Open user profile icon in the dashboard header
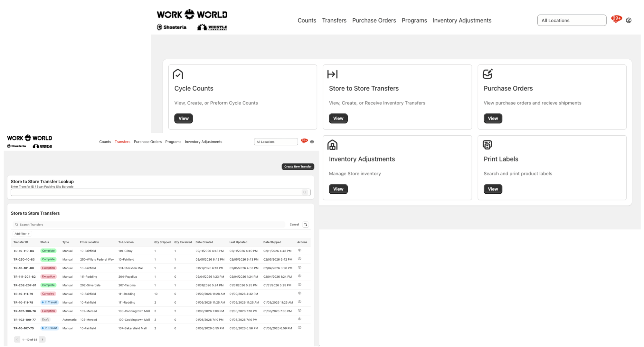 [629, 20]
